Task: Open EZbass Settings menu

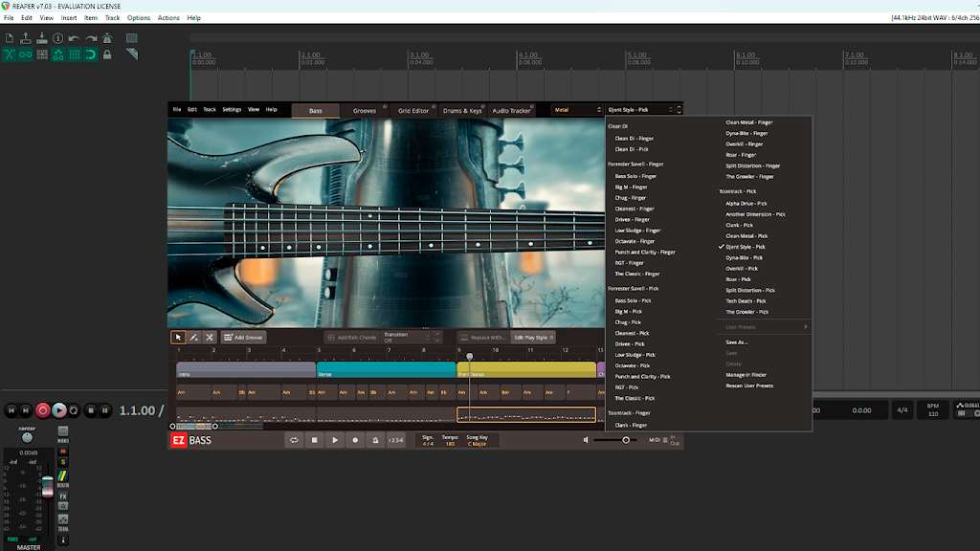Action: pos(232,110)
